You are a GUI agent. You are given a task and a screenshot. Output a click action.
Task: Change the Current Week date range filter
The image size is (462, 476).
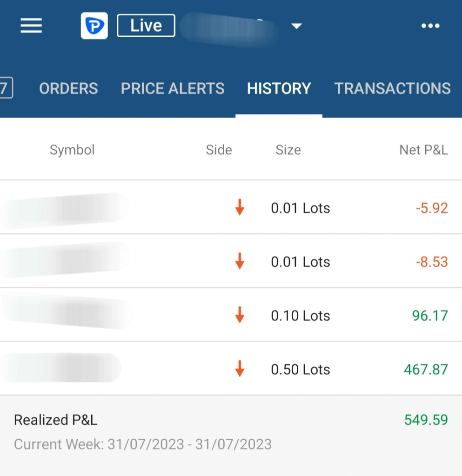143,444
